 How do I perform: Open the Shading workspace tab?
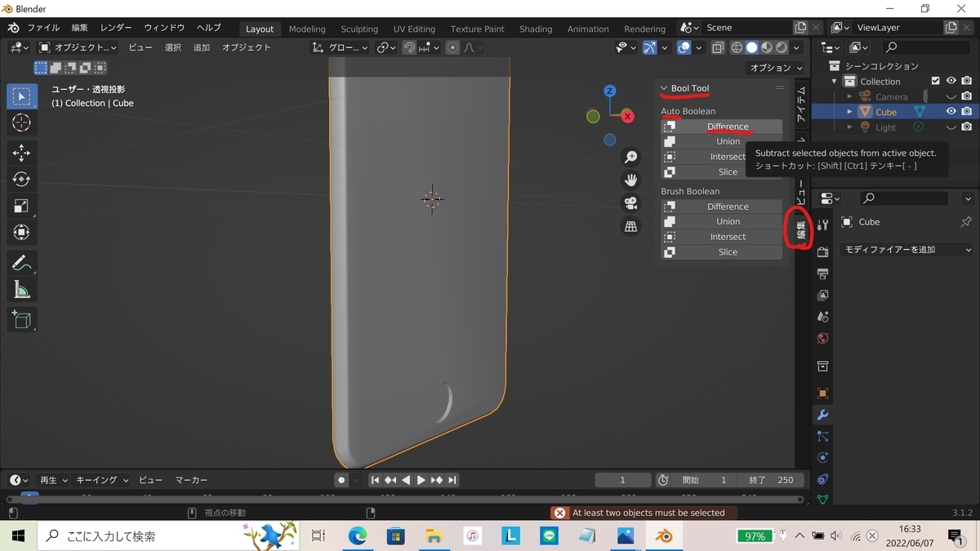tap(535, 29)
